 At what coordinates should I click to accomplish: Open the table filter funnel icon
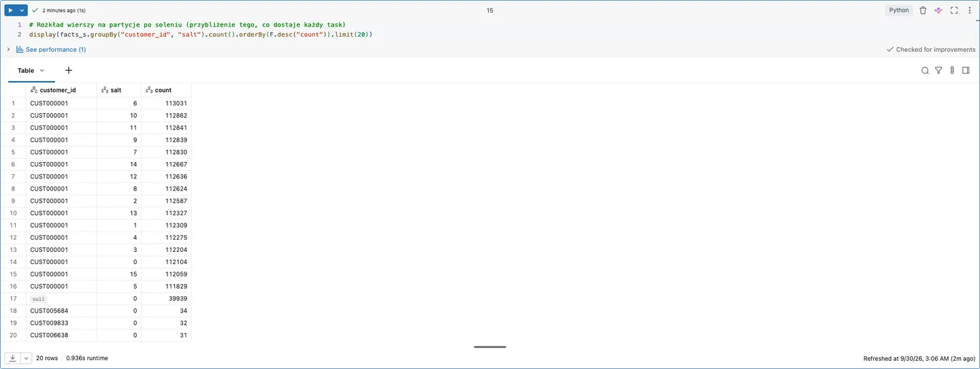click(938, 70)
